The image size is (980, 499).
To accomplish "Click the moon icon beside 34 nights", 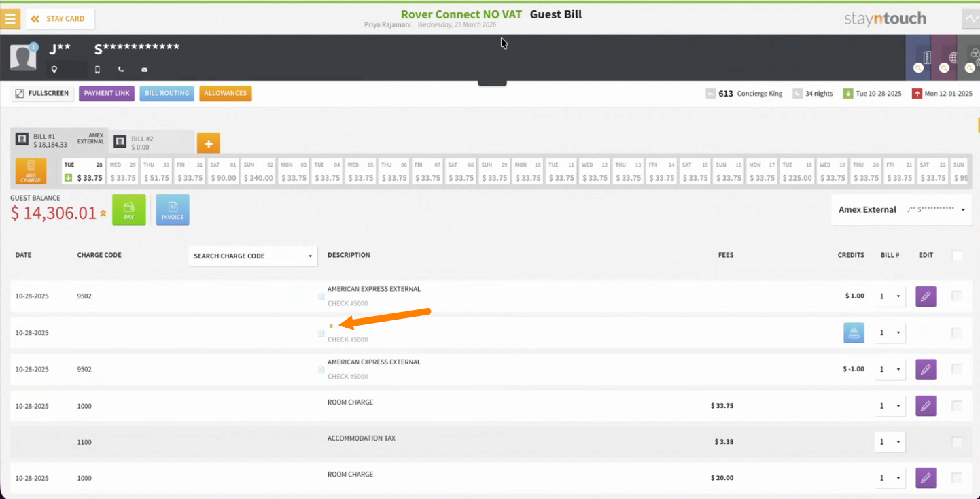I will pyautogui.click(x=798, y=94).
